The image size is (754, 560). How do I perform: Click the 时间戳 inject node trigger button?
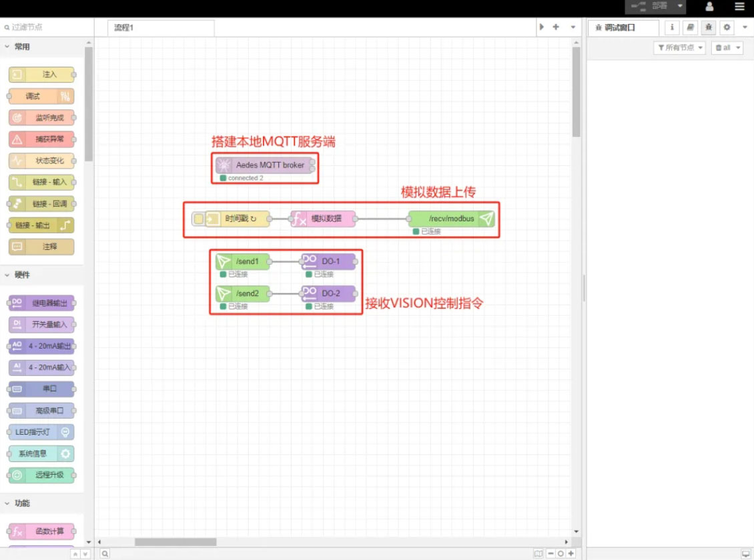[x=198, y=219]
